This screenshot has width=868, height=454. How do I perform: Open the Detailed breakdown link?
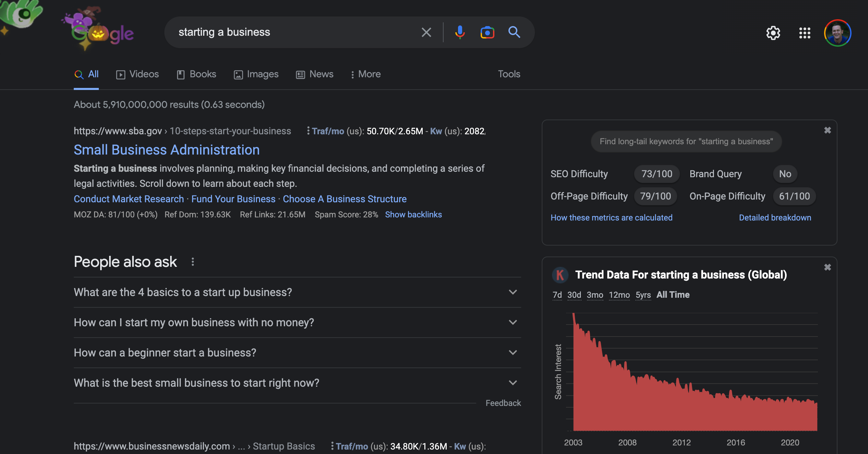point(775,218)
